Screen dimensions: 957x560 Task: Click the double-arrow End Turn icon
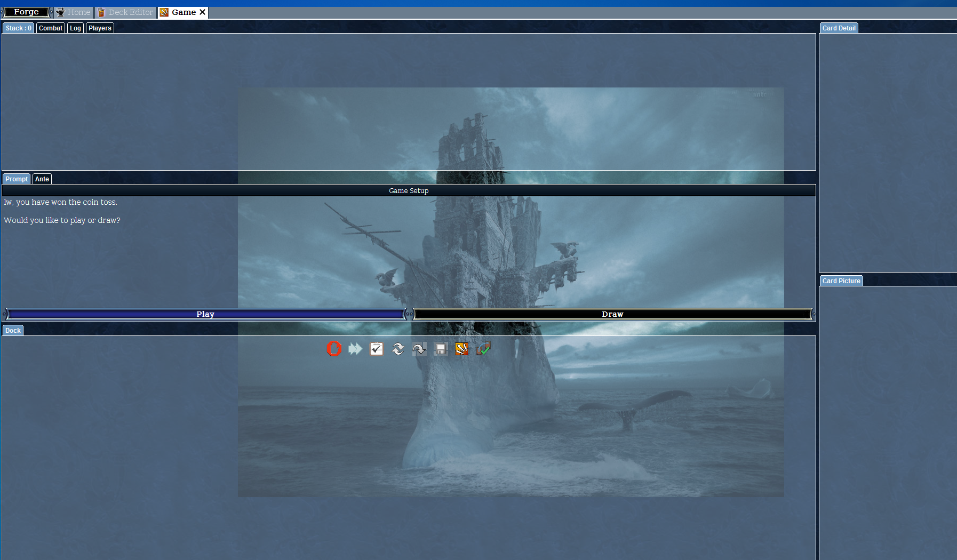pyautogui.click(x=355, y=349)
